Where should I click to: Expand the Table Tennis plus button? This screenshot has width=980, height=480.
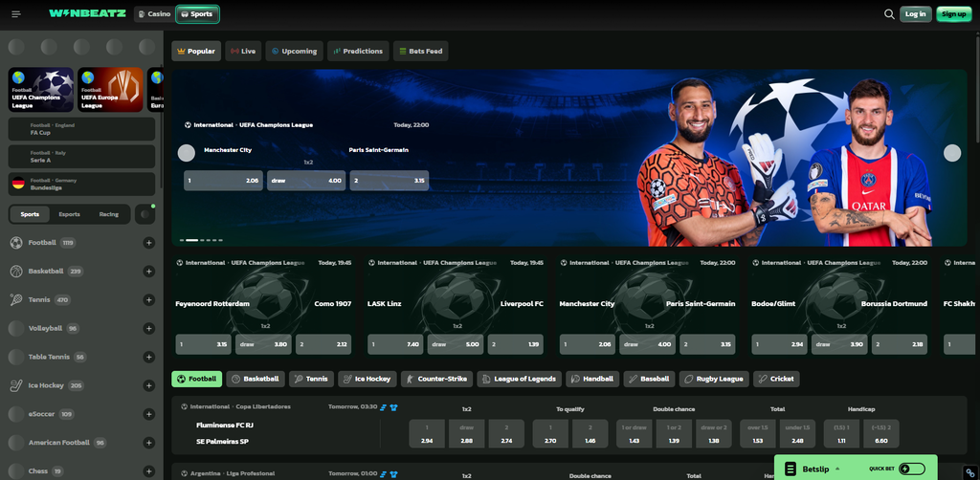(x=148, y=357)
